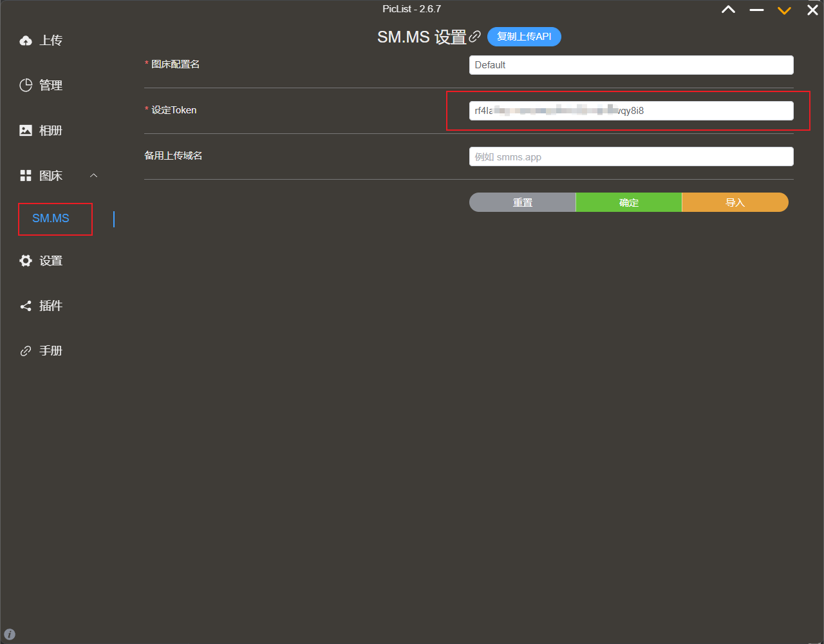Screen dimensions: 824x644
Task: Click the up-arrow always-on-top icon in title bar
Action: (x=728, y=10)
